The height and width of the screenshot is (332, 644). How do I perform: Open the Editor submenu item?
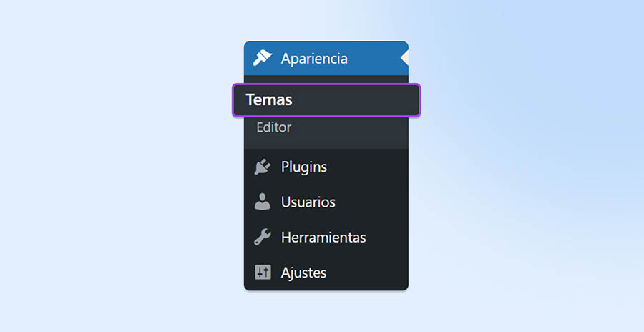pos(274,127)
